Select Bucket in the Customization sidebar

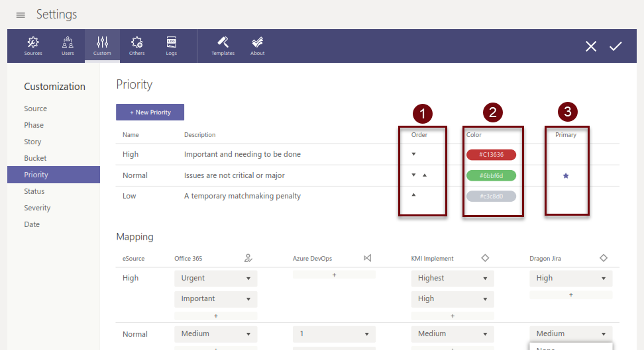[x=36, y=158]
